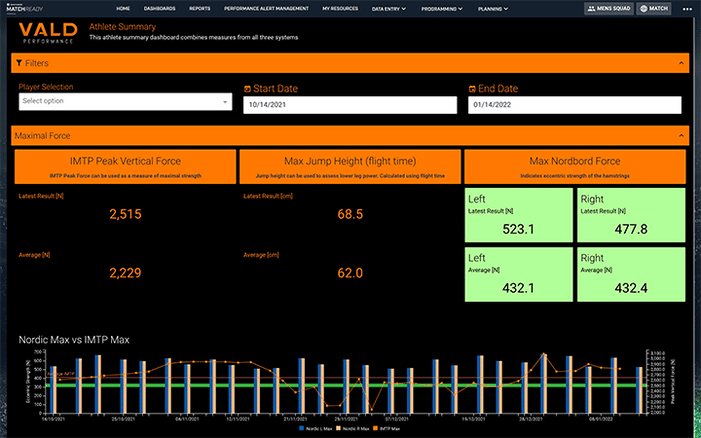701x438 pixels.
Task: Click the Max Nordbord Force header card
Action: click(x=575, y=167)
